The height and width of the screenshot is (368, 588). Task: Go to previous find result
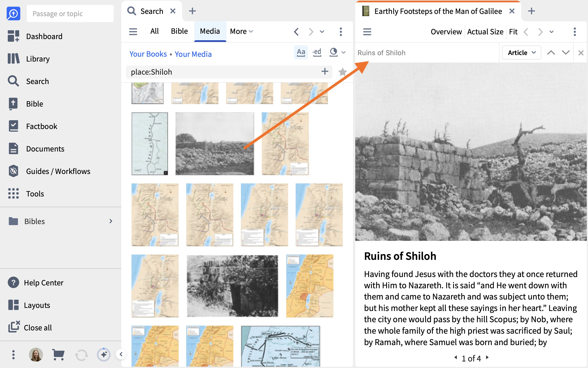(551, 53)
